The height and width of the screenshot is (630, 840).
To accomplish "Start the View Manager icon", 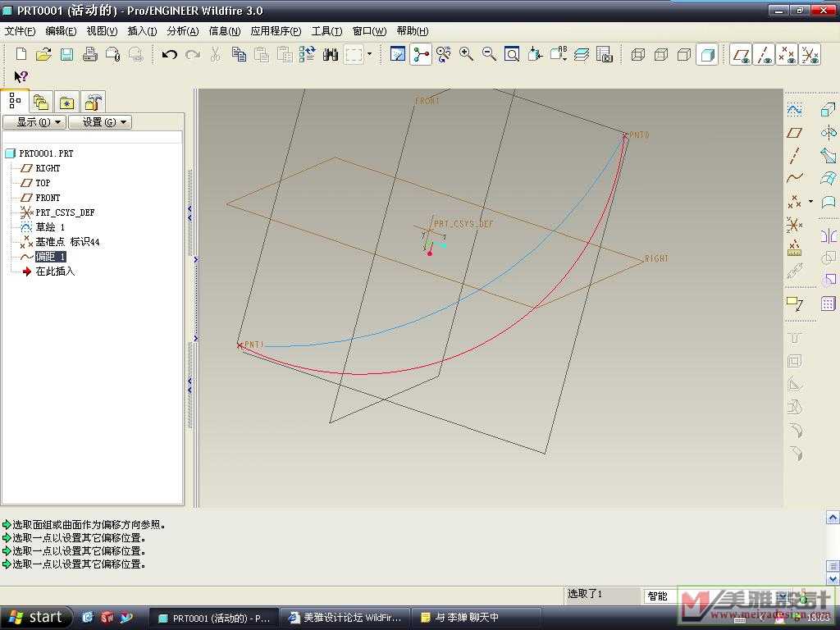I will click(x=605, y=54).
